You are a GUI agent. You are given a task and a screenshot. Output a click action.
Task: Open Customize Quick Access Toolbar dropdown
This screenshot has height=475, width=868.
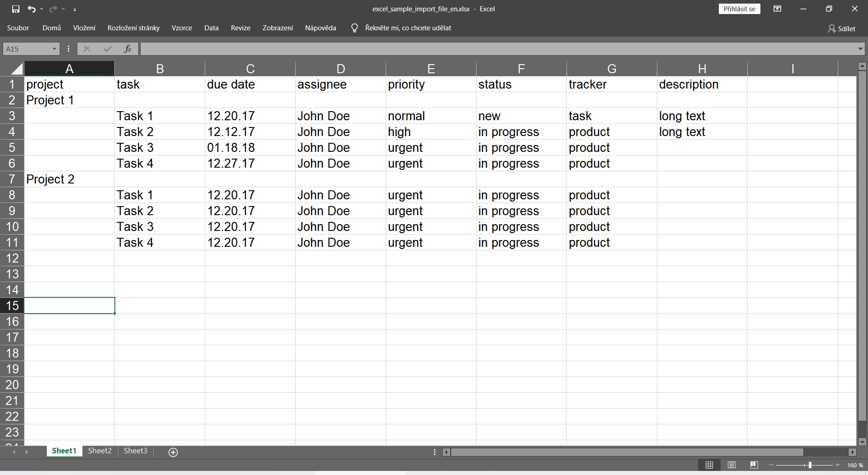point(75,9)
